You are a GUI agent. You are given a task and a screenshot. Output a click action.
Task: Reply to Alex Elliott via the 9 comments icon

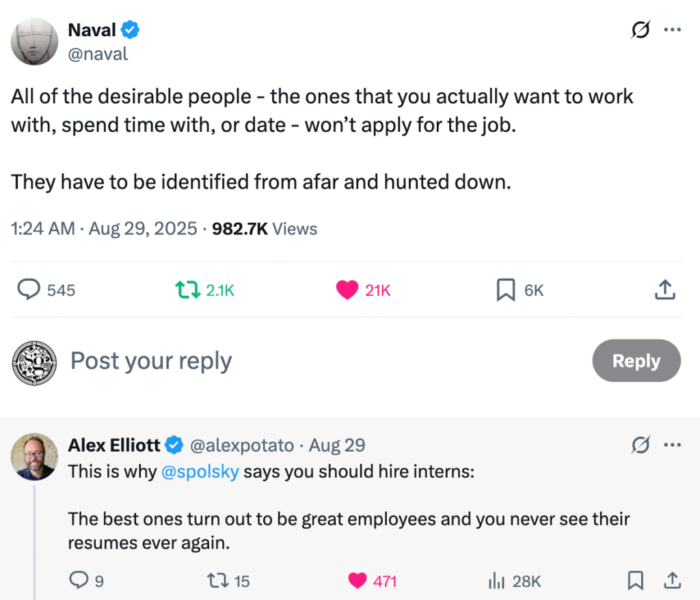point(79,580)
